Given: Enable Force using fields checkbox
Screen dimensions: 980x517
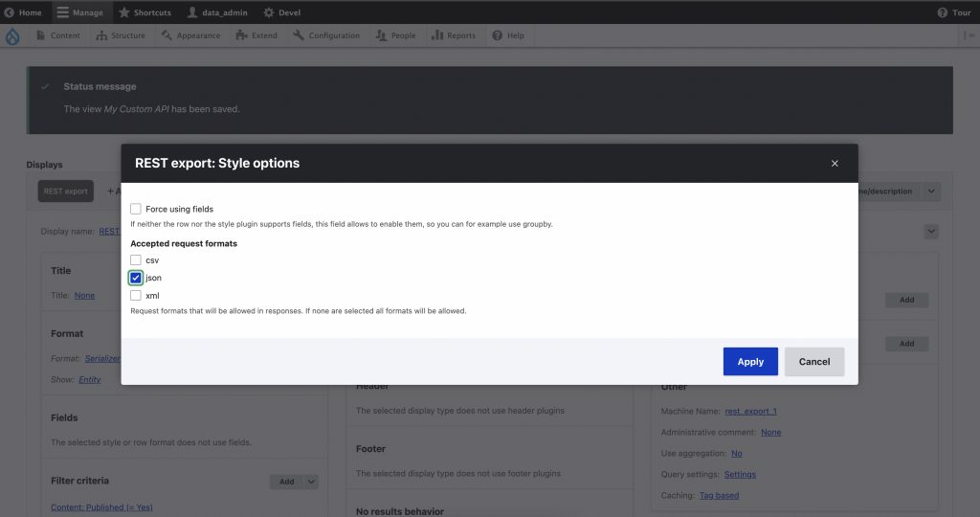Looking at the screenshot, I should 136,209.
